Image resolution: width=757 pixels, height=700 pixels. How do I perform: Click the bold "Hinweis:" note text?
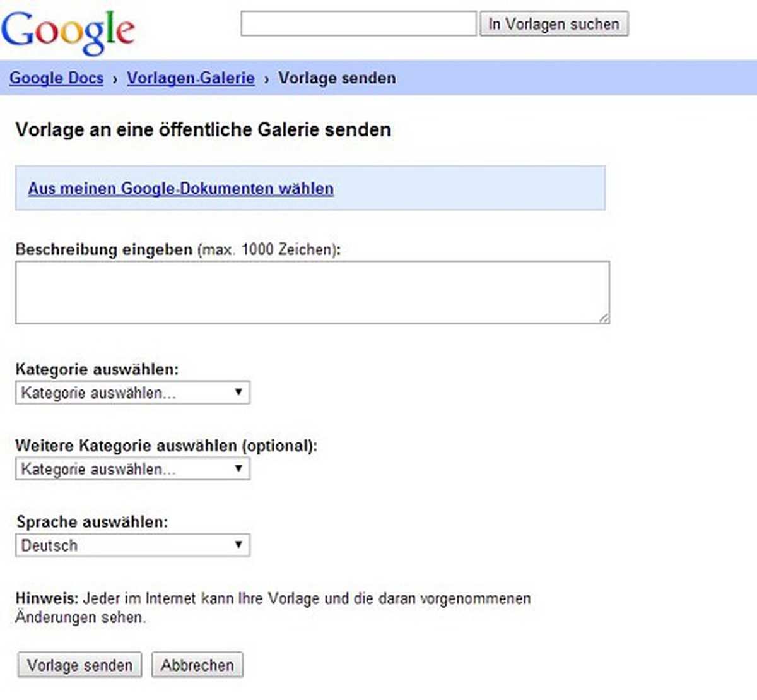click(47, 598)
